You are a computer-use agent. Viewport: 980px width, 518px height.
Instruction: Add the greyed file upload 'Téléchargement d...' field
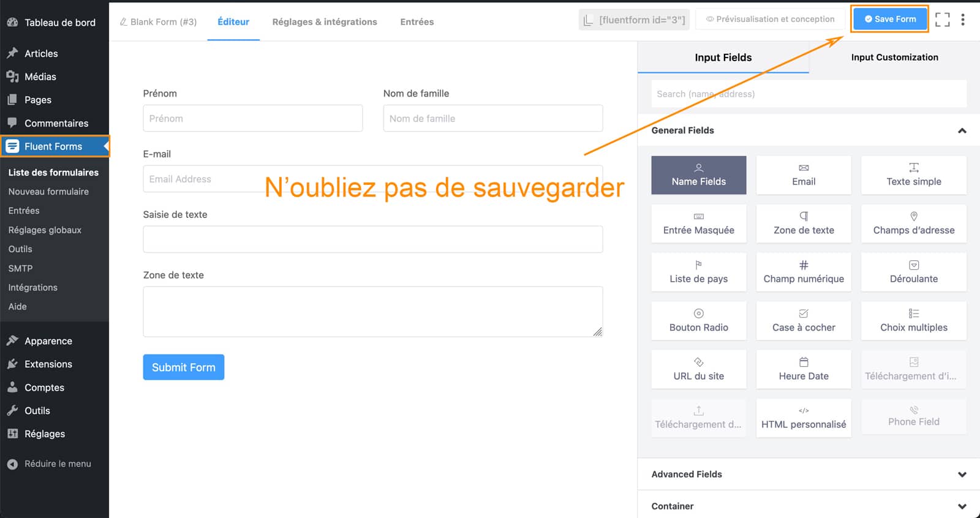[698, 418]
